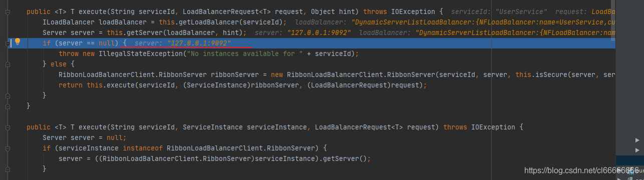This screenshot has width=644, height=180.
Task: Click inline debug value server: "127.0.0.1:9092" on highlighted line
Action: [183, 43]
